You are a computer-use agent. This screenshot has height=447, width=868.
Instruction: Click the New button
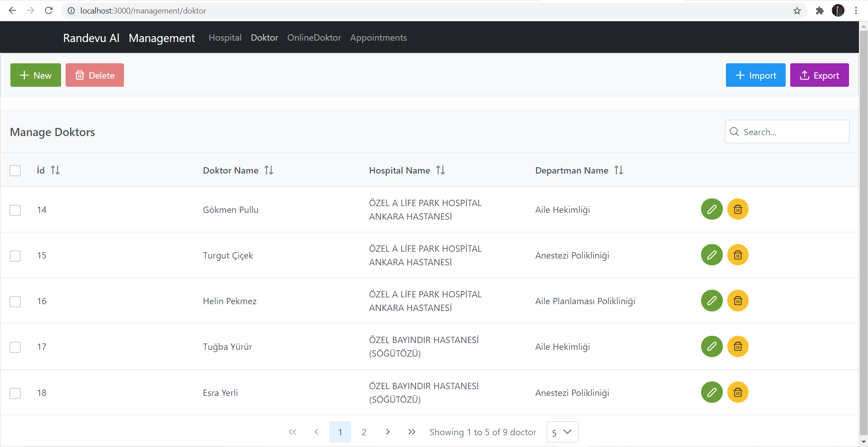coord(35,75)
